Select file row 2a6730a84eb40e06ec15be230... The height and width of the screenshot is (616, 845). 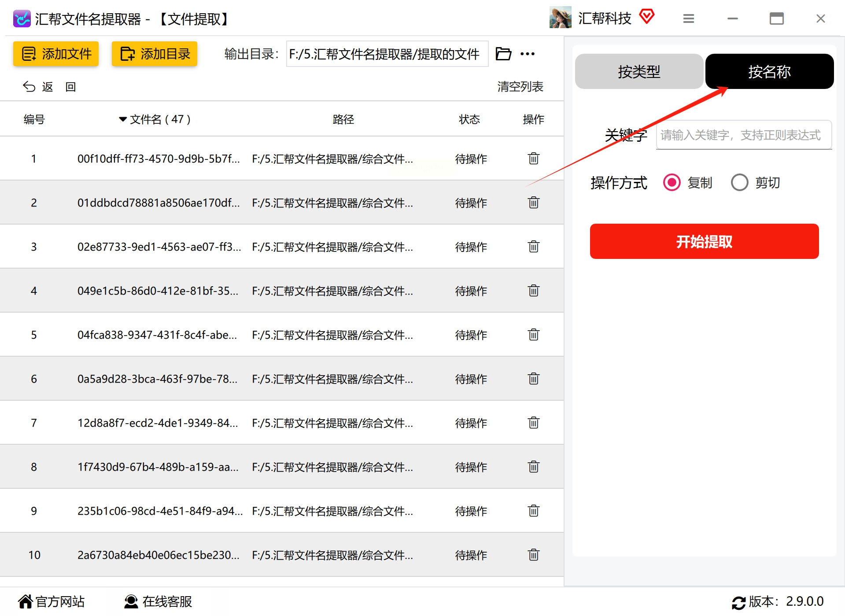(x=282, y=555)
